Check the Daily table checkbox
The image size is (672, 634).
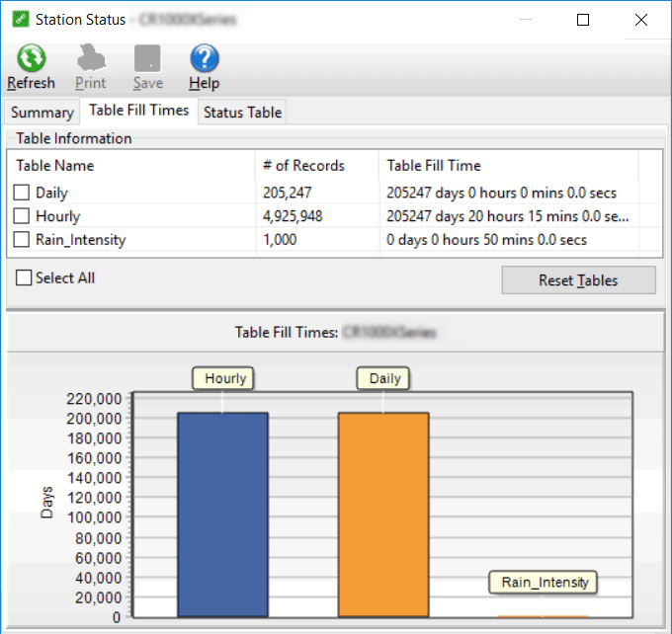(22, 193)
